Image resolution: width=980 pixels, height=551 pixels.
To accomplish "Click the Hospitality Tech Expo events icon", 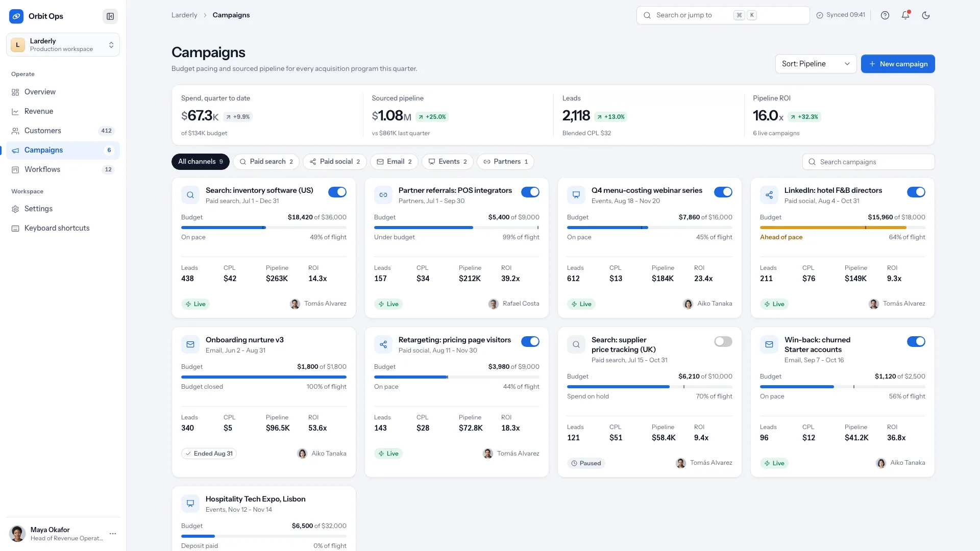I will click(190, 504).
